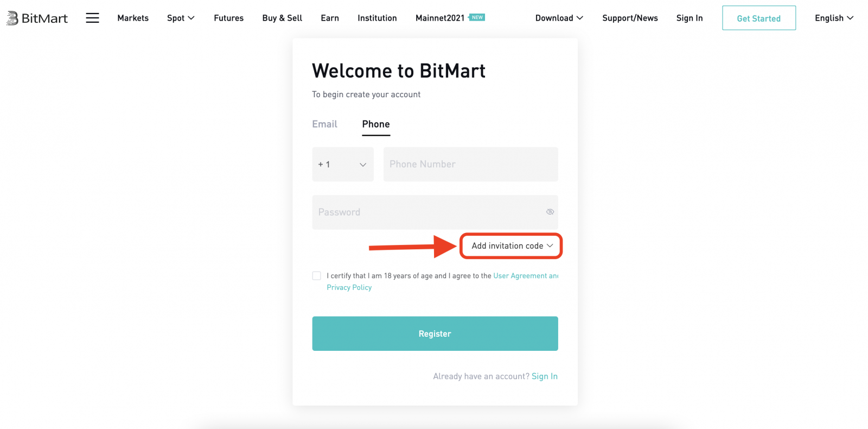868x429 pixels.
Task: Expand the country code dropdown
Action: (x=343, y=164)
